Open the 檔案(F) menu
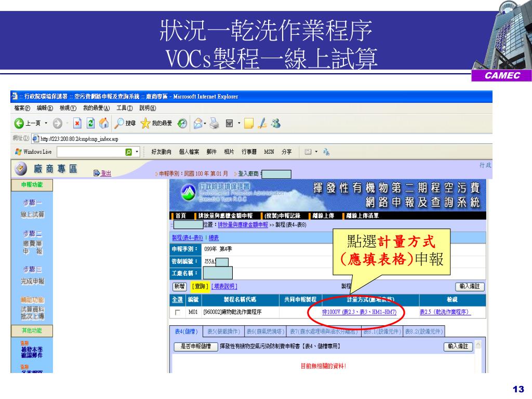 coord(22,108)
